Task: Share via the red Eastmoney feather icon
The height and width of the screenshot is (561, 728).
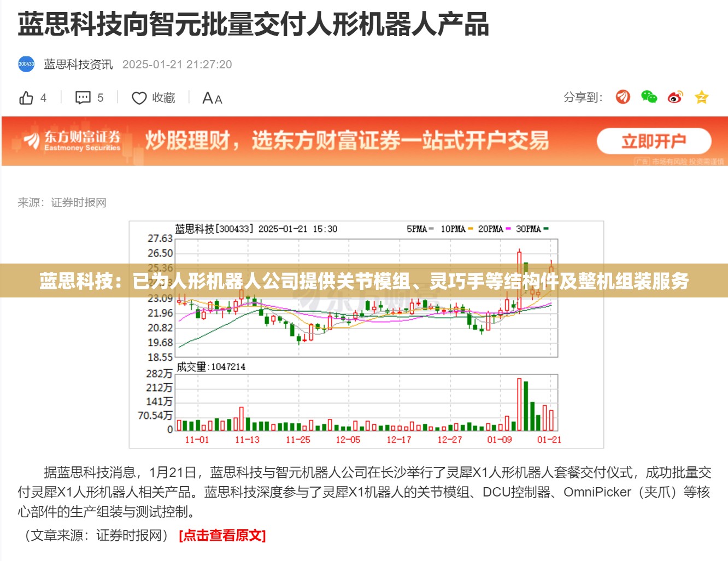Action: tap(623, 97)
